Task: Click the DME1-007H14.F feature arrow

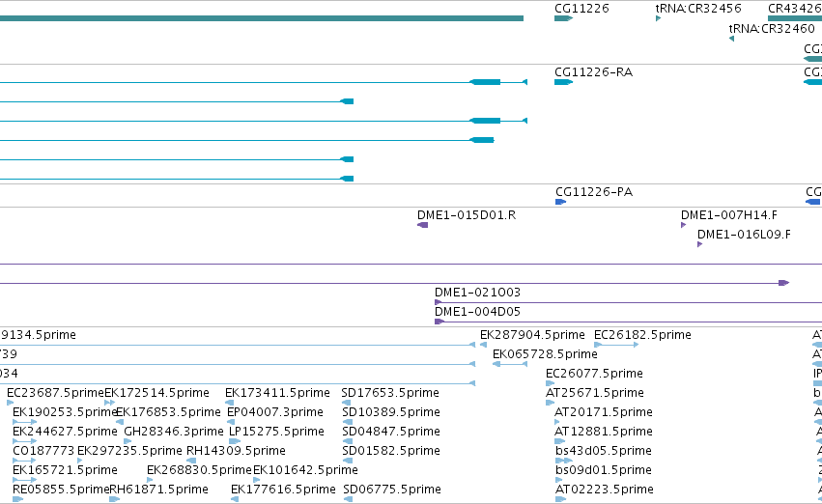Action: pyautogui.click(x=683, y=225)
